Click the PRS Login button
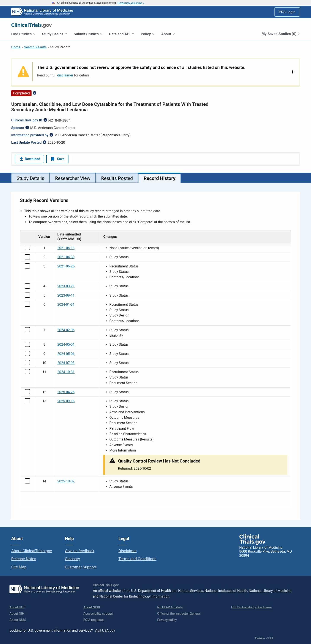This screenshot has height=644, width=311. 287,12
